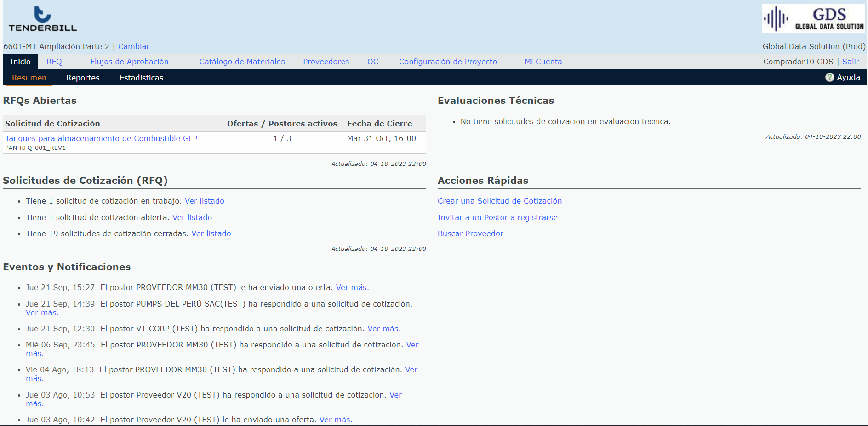This screenshot has height=426, width=868.
Task: Click Ver más on V1 CORP notification
Action: point(384,329)
